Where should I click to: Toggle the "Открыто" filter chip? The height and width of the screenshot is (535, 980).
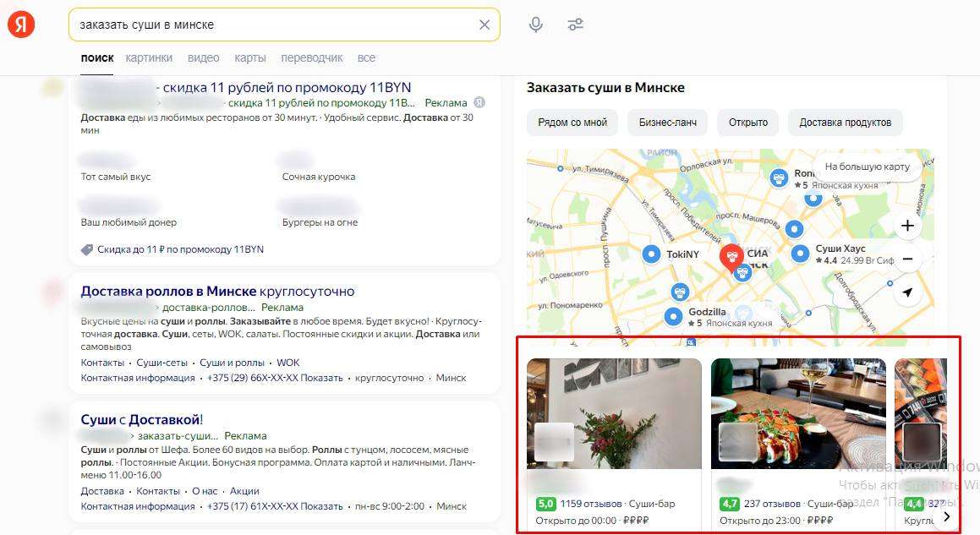coord(747,123)
